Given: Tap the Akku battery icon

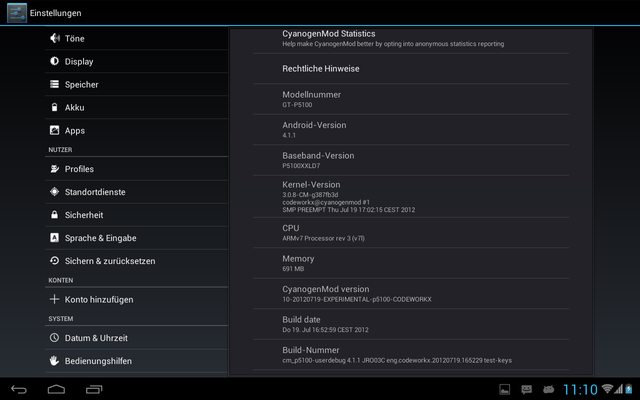Looking at the screenshot, I should (54, 108).
